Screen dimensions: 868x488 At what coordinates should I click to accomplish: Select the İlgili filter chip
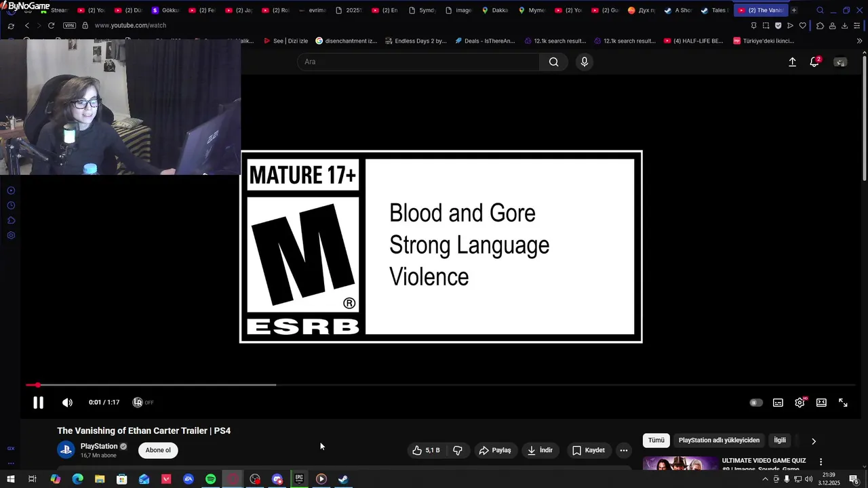point(780,440)
